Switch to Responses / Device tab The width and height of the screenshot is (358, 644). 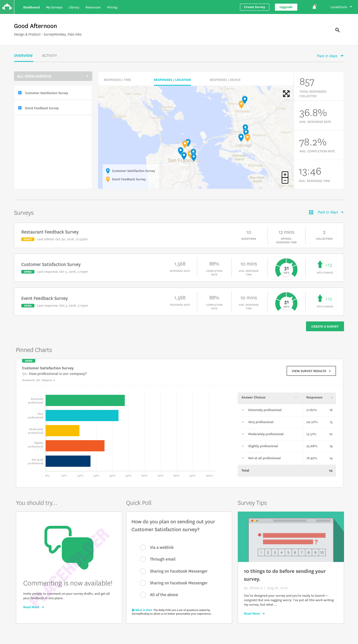point(225,80)
